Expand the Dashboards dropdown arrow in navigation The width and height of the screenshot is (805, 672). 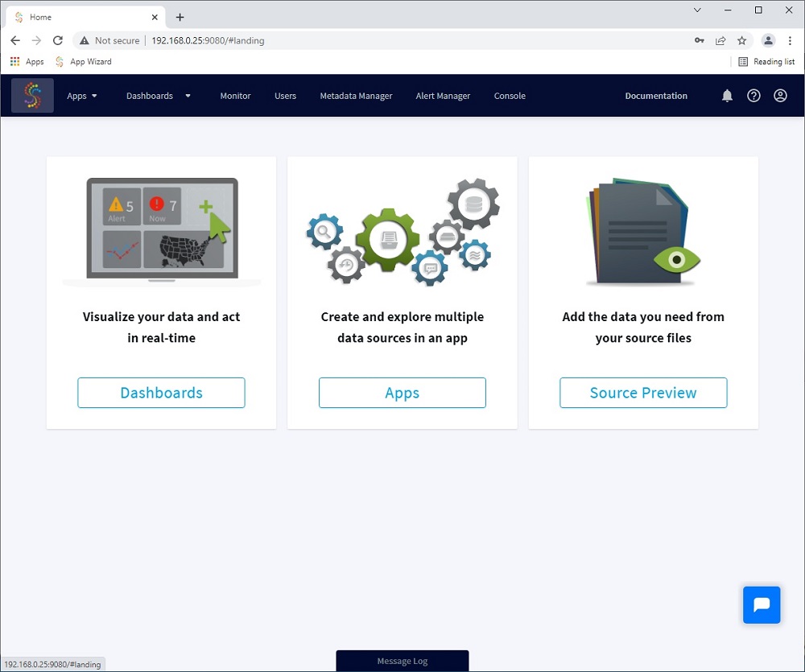(188, 96)
